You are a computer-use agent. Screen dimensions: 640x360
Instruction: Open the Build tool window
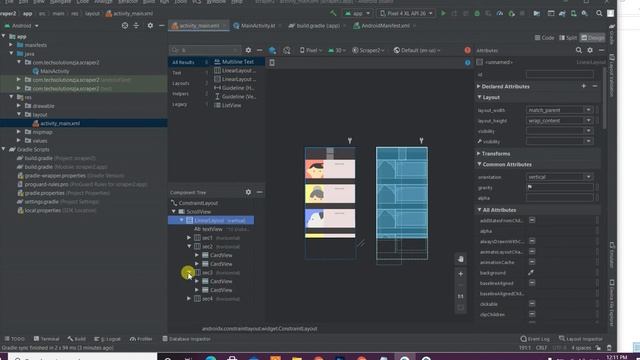point(77,339)
